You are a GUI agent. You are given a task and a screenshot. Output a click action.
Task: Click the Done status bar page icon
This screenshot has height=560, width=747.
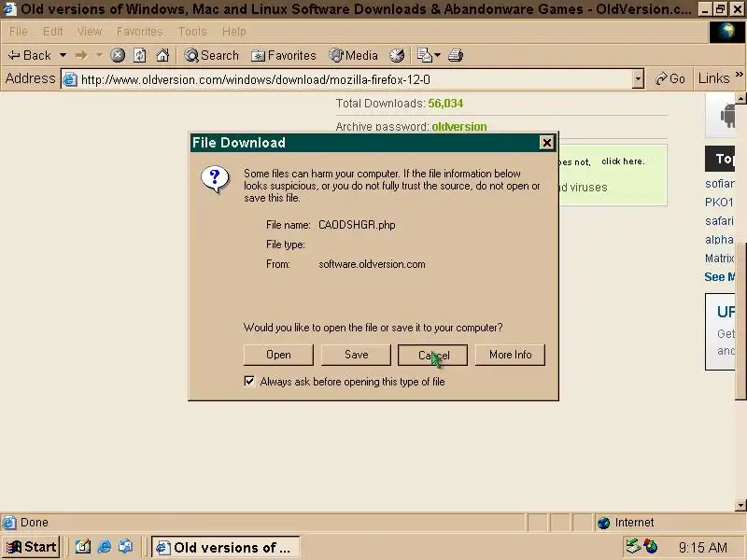(x=9, y=523)
